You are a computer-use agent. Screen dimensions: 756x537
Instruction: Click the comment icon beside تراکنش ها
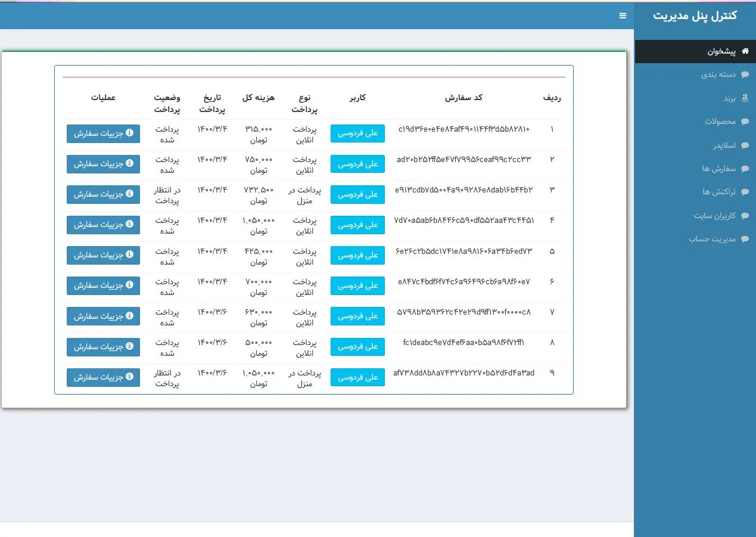[x=745, y=192]
